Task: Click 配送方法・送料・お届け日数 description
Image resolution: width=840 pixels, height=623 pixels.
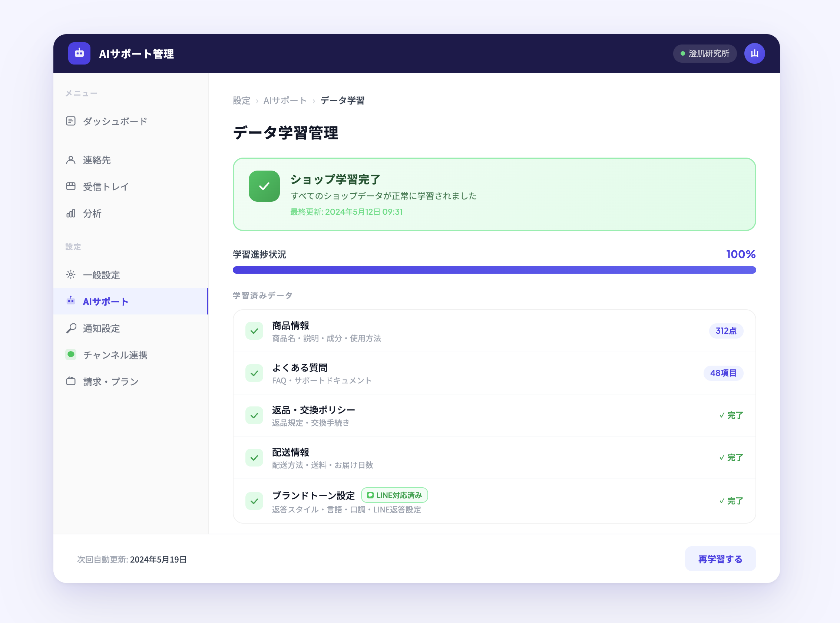Action: pos(323,465)
